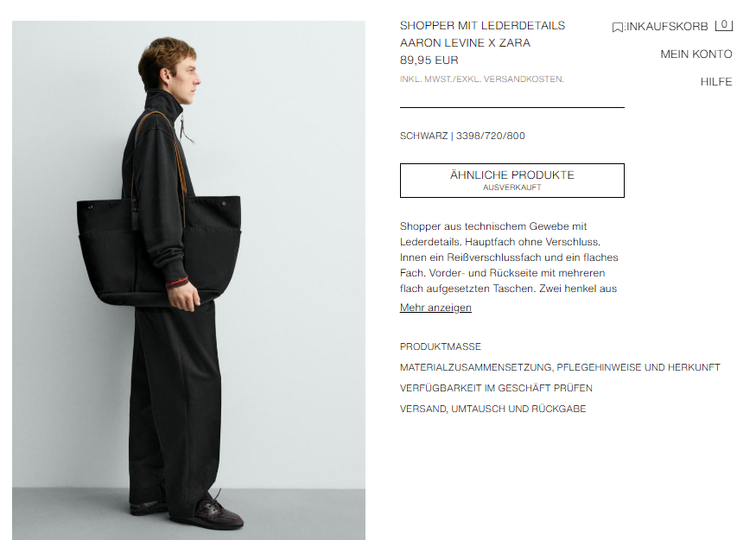
Task: Expand description via Mehr anzeigen
Action: [435, 308]
